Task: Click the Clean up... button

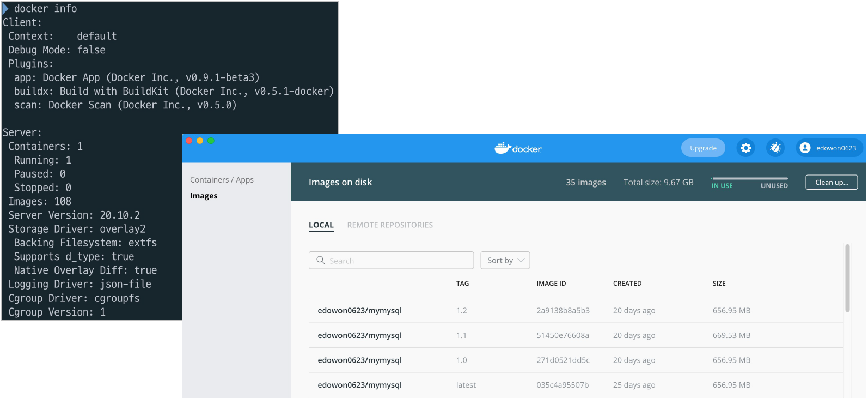Action: pos(832,182)
